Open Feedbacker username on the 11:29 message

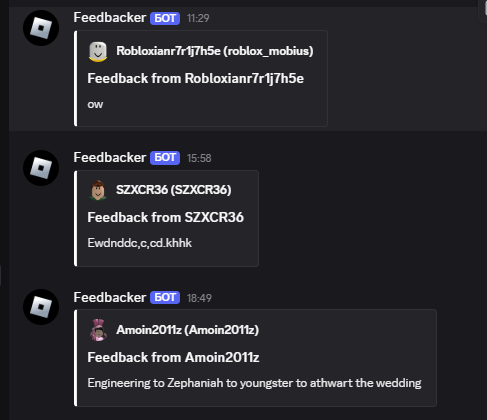[x=110, y=18]
